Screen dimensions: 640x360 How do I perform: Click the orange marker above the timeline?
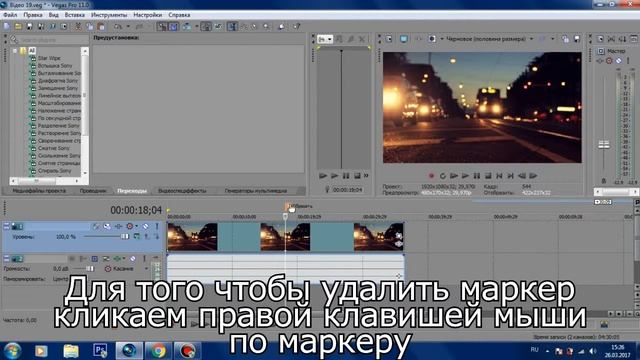pyautogui.click(x=287, y=207)
